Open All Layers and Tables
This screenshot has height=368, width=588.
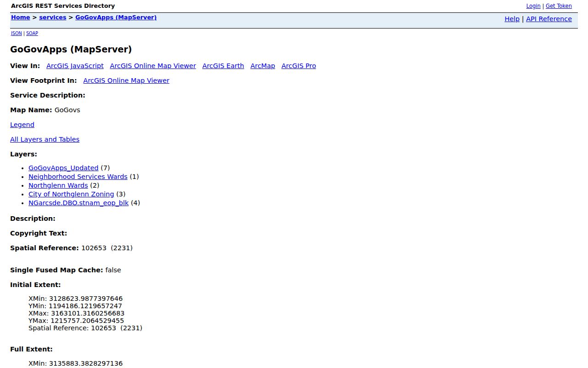click(45, 139)
